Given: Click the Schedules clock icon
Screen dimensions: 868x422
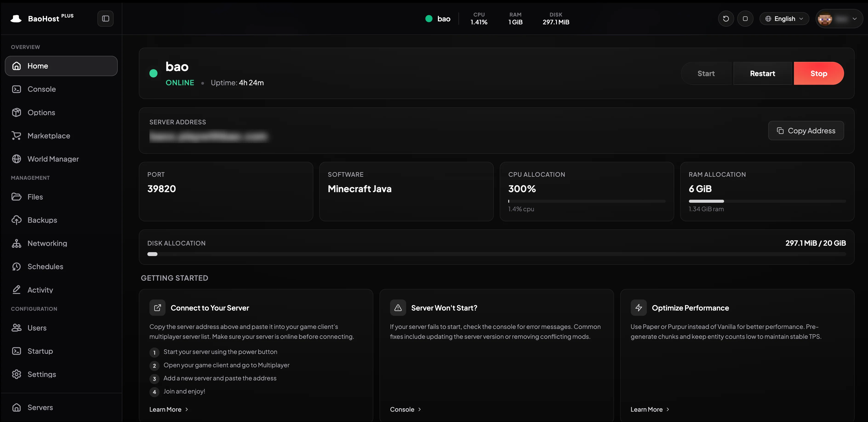Looking at the screenshot, I should point(17,266).
